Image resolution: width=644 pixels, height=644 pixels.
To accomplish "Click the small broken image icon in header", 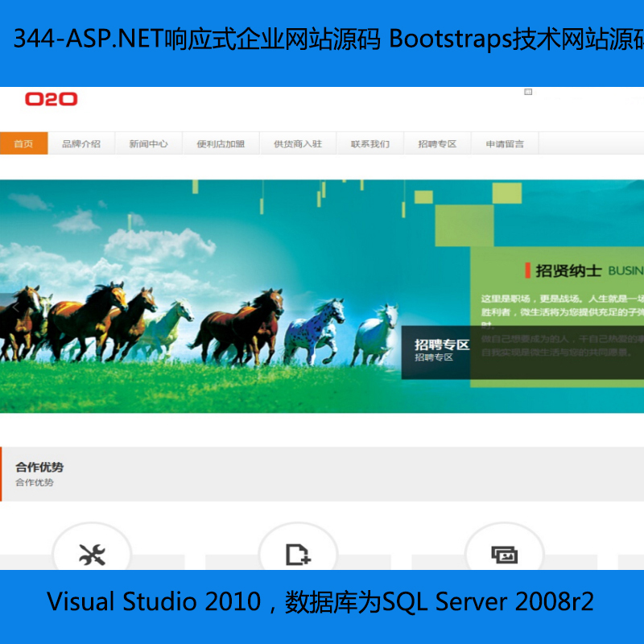I will coord(528,92).
